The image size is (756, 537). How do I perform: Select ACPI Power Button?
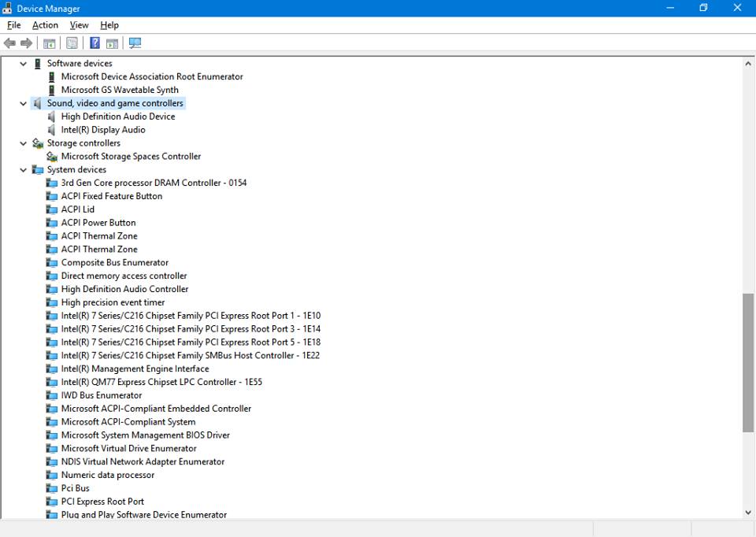pos(98,223)
